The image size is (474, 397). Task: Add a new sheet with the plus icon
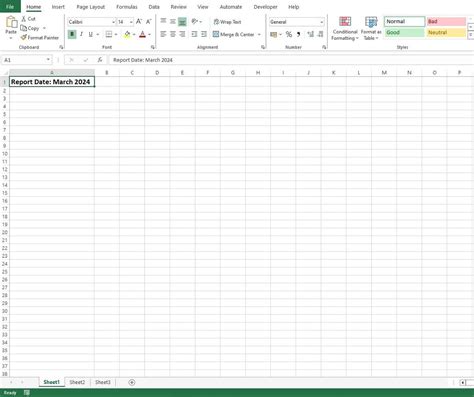[132, 382]
